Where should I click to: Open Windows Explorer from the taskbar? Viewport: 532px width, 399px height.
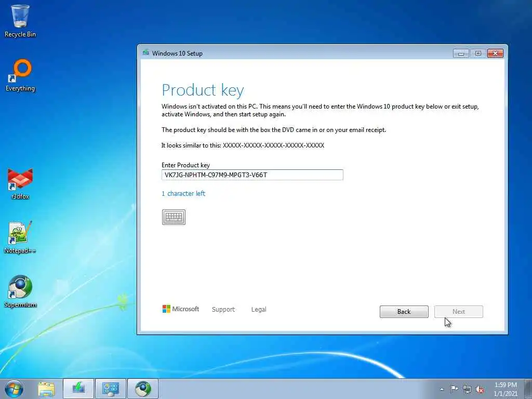click(46, 389)
